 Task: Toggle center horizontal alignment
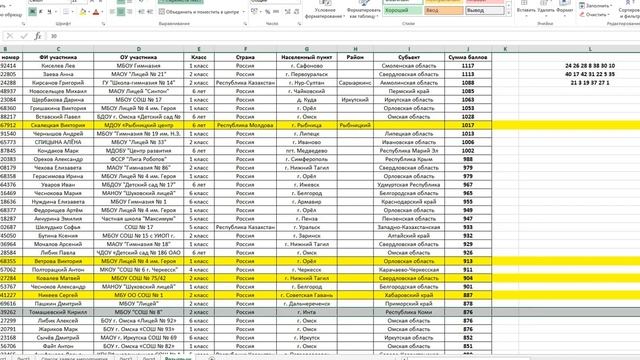(121, 12)
